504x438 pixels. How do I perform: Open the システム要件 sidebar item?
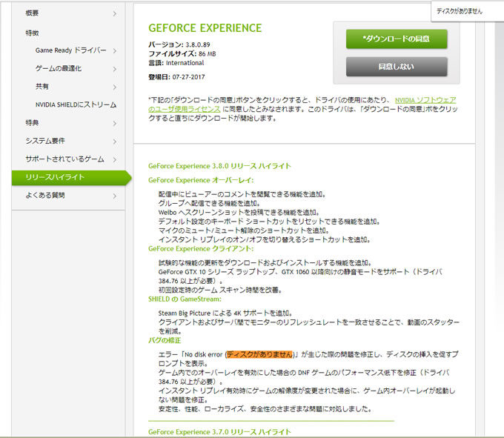click(45, 141)
